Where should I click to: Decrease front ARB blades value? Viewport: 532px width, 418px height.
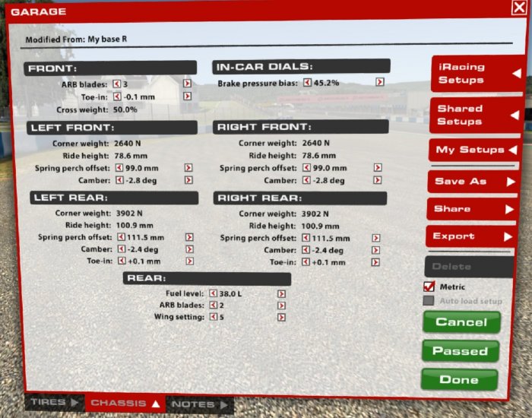pyautogui.click(x=117, y=84)
